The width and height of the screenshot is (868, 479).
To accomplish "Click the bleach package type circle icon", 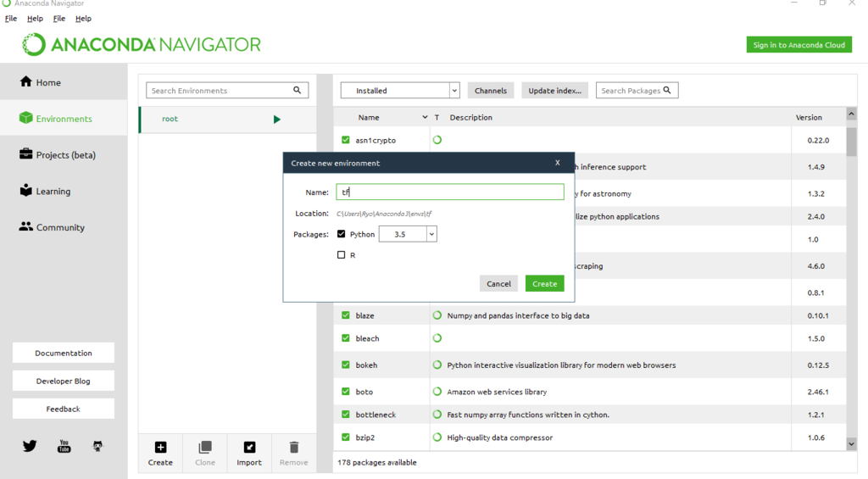I will [437, 337].
